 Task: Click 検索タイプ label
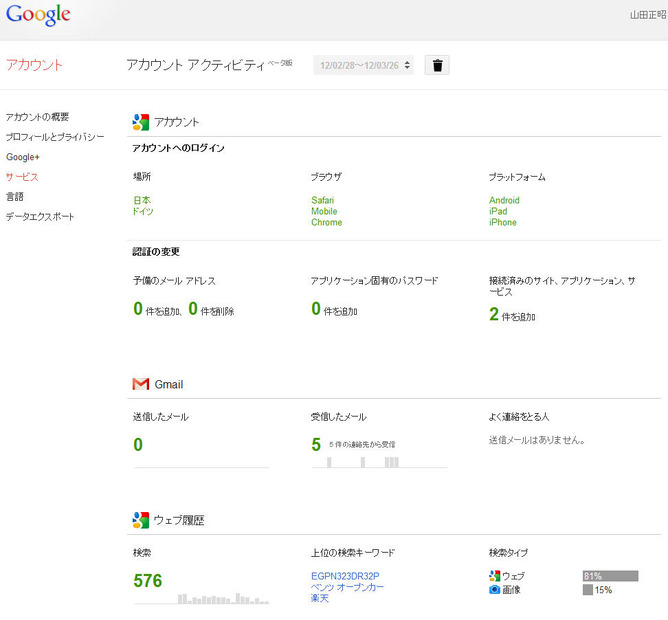508,553
